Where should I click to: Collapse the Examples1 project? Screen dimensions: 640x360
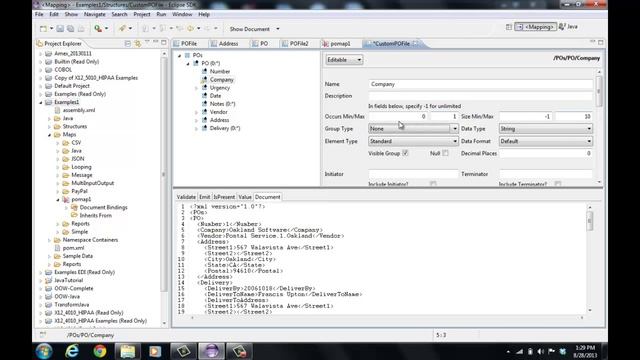tap(41, 102)
